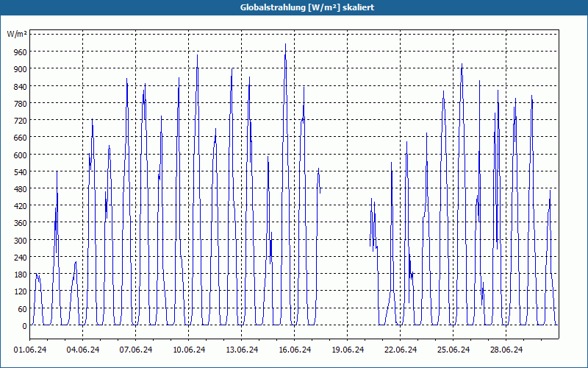
Task: Click the 120 y-axis label
Action: (21, 291)
